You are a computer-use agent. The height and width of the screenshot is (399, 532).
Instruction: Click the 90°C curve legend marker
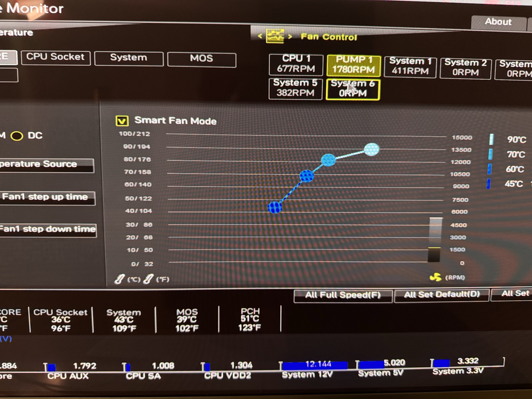(492, 139)
